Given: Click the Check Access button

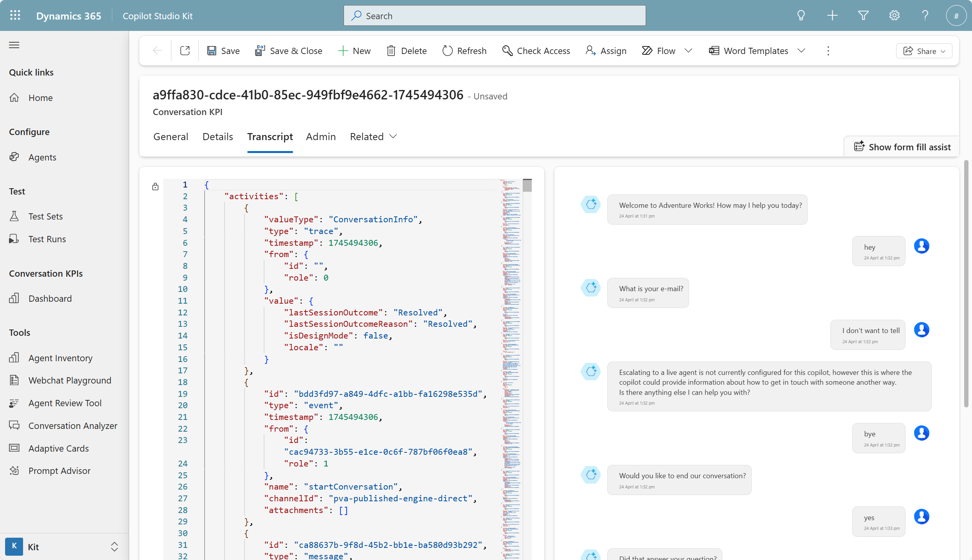Looking at the screenshot, I should pos(536,51).
